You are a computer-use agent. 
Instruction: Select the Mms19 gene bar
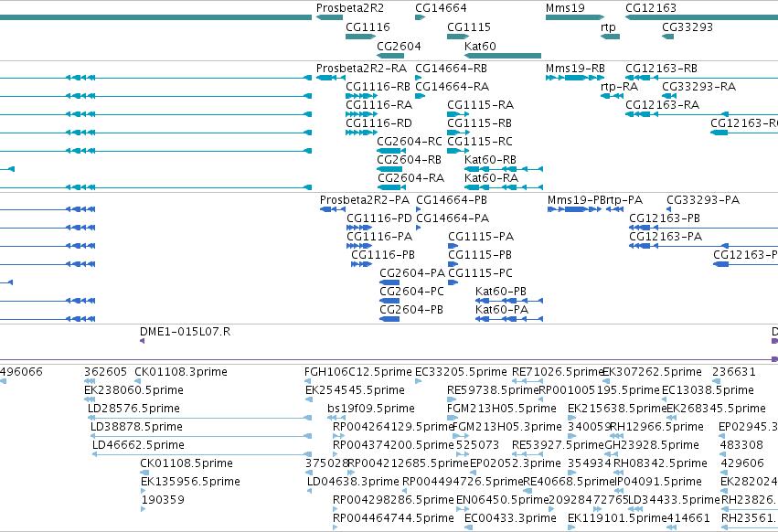pyautogui.click(x=575, y=17)
